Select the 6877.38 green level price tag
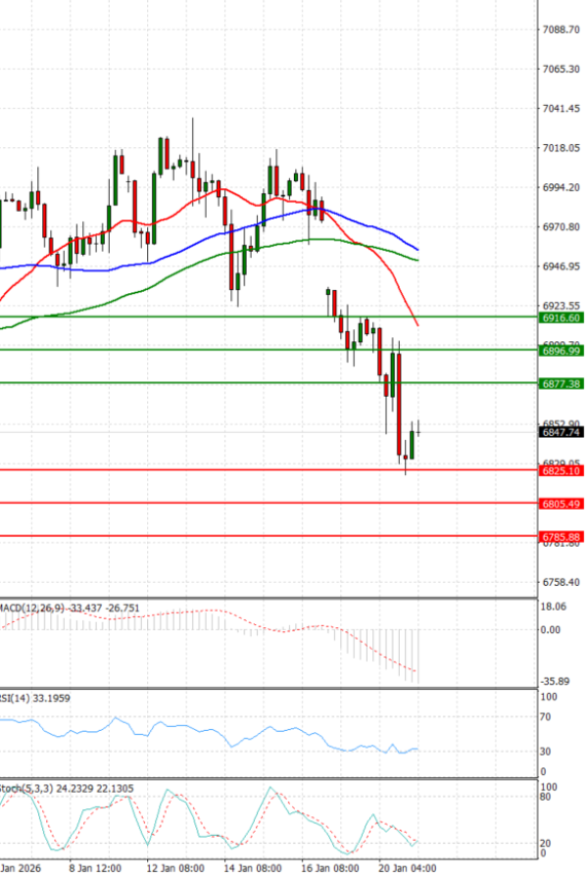Viewport: 588px width, 877px height. (x=562, y=383)
